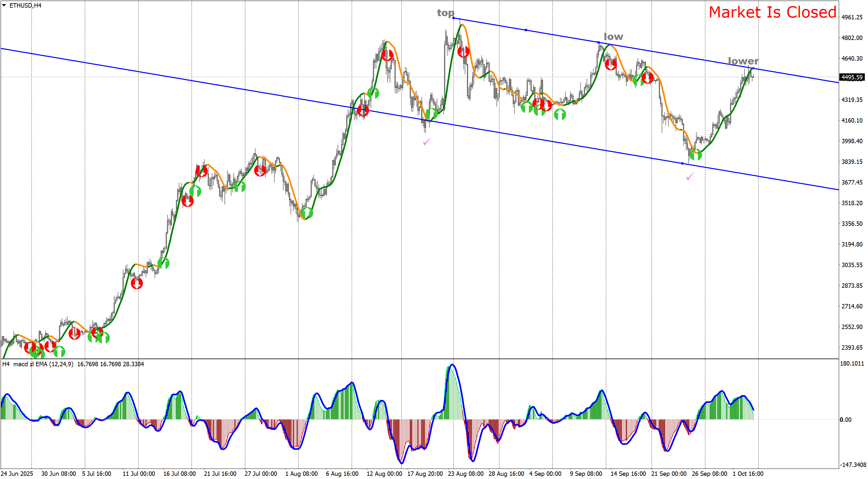868x479 pixels.
Task: Select upper trendline start anchor near "top"
Action: [454, 18]
